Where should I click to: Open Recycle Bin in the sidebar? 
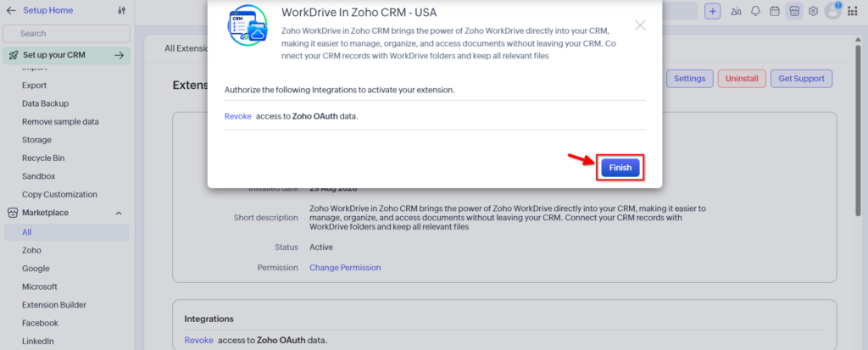pyautogui.click(x=43, y=158)
